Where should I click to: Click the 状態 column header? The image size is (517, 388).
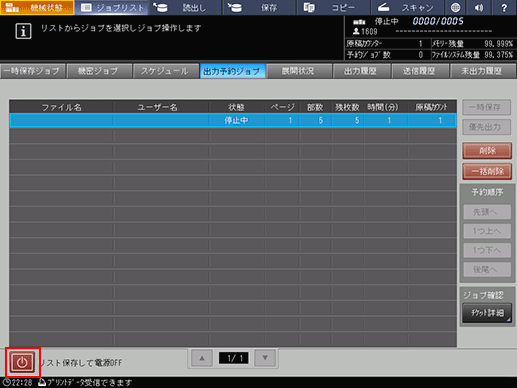(236, 107)
